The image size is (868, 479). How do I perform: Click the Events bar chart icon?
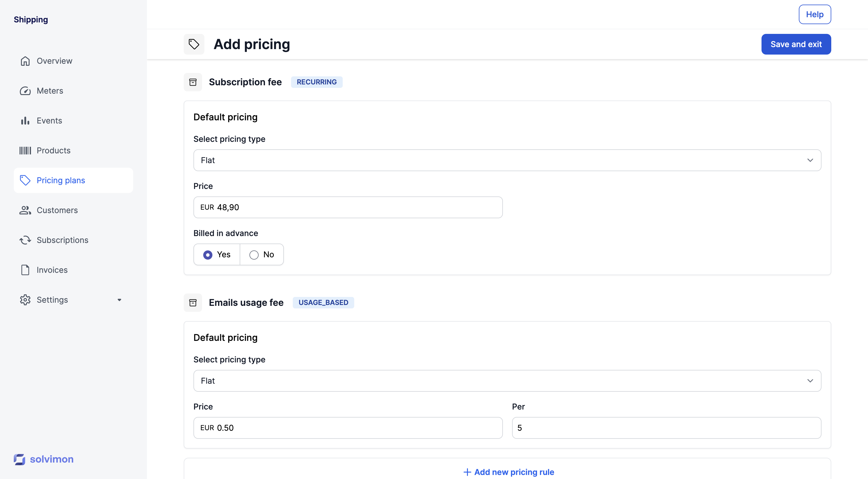click(x=25, y=121)
